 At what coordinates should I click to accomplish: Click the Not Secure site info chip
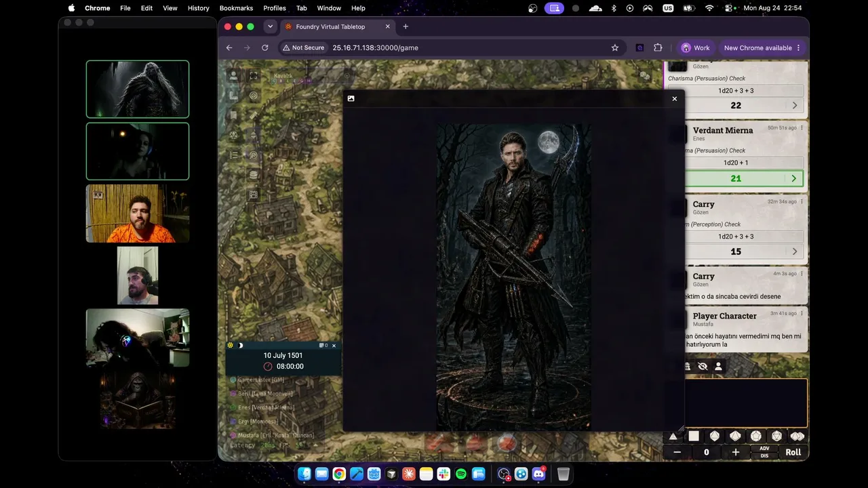click(303, 48)
